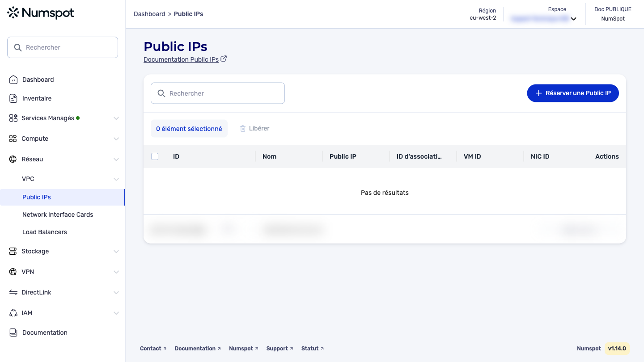Viewport: 644px width, 362px height.
Task: Click the table Rechercher input field
Action: [218, 93]
